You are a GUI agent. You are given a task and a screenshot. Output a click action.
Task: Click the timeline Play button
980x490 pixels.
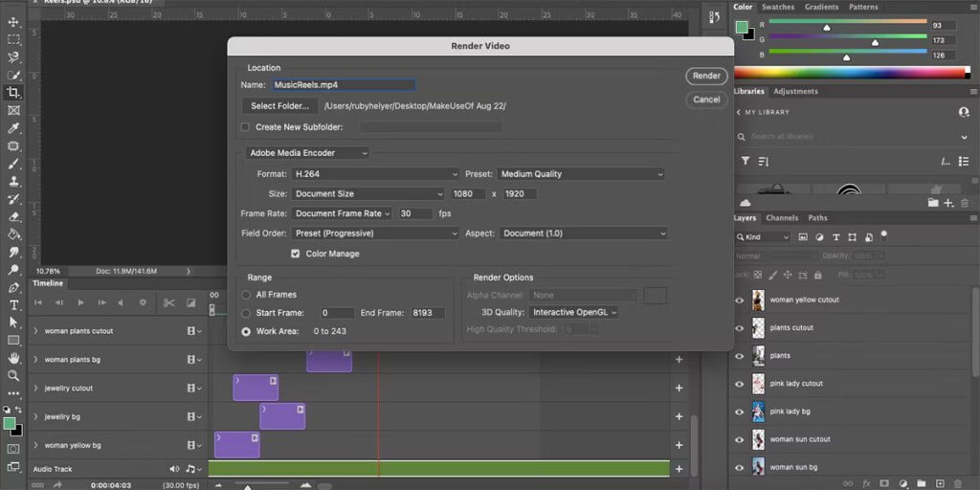(x=80, y=302)
